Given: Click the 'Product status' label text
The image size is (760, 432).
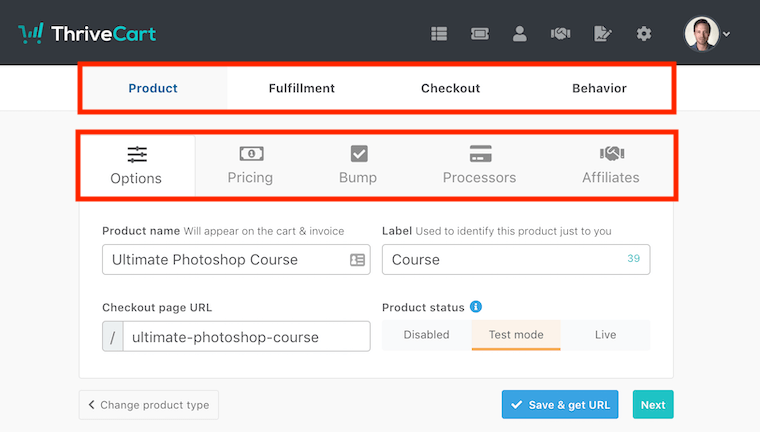Looking at the screenshot, I should 423,307.
